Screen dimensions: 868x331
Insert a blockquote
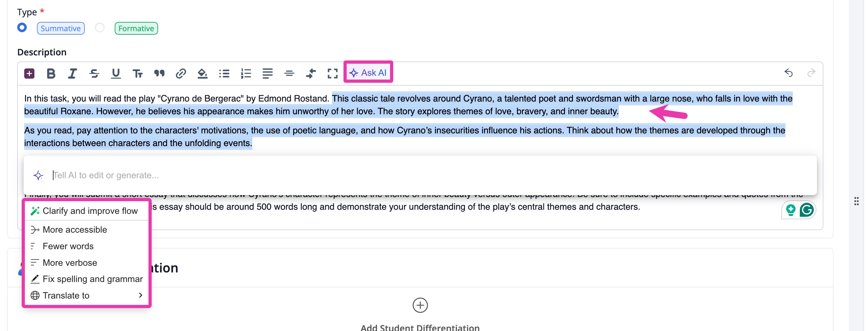coord(159,73)
